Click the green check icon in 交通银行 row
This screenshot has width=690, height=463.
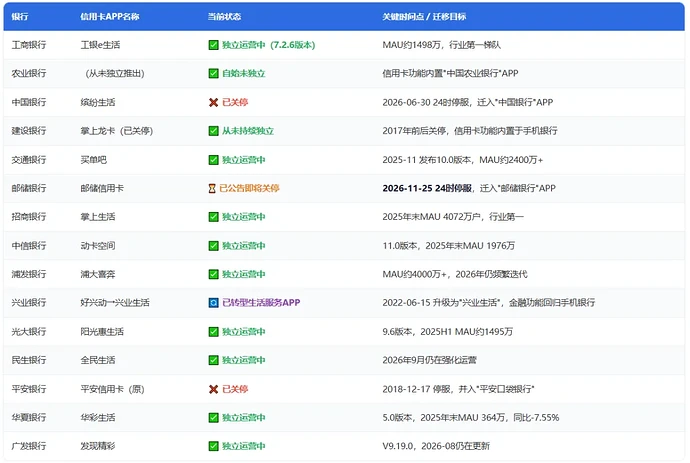(x=213, y=160)
